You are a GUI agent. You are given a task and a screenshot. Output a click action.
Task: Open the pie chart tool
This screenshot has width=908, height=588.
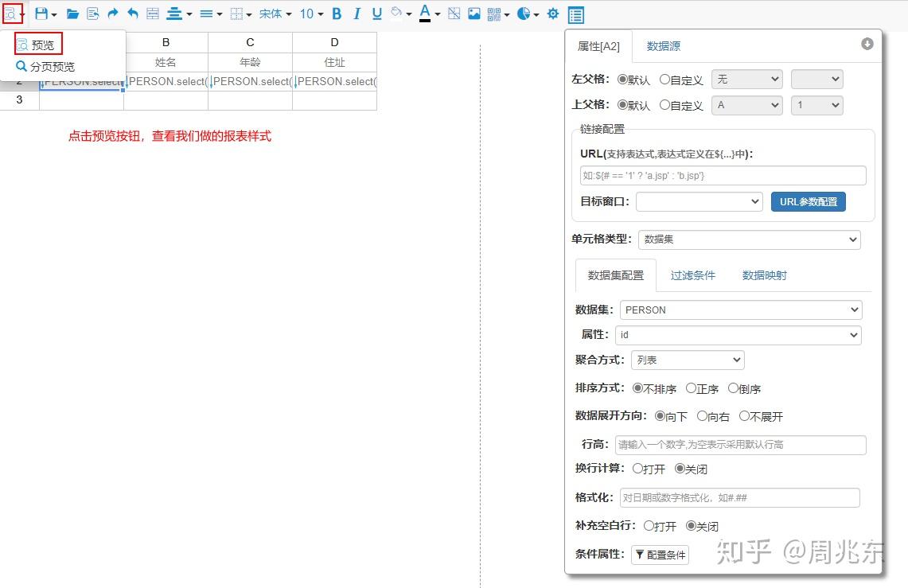(524, 14)
